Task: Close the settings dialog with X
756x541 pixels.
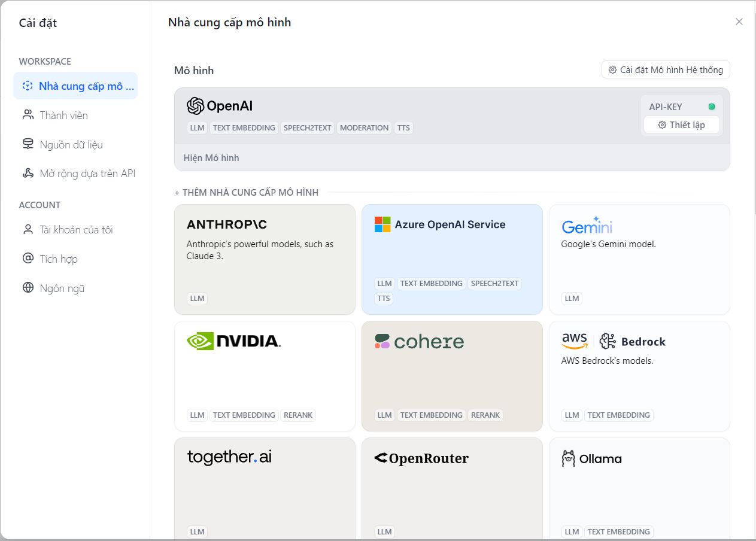Action: tap(739, 22)
